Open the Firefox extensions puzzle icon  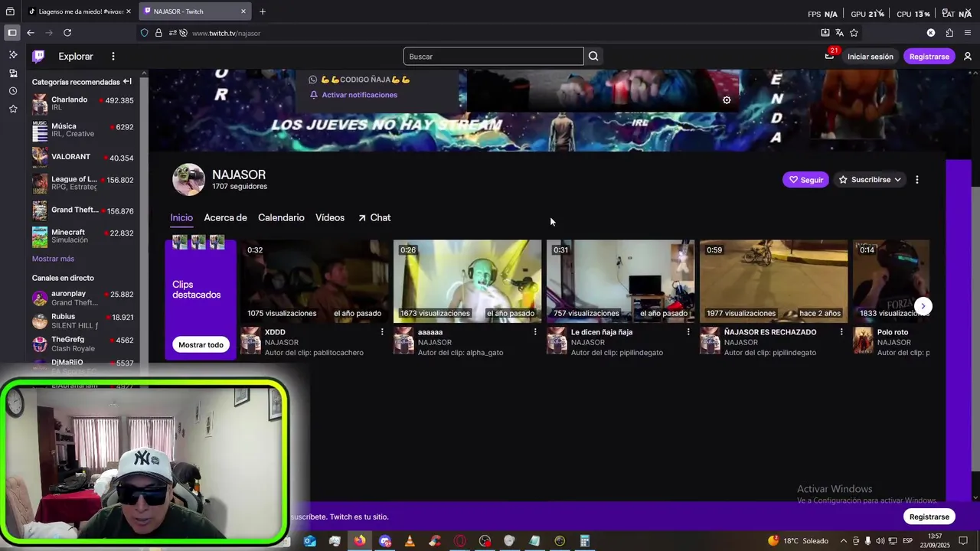[x=949, y=33]
